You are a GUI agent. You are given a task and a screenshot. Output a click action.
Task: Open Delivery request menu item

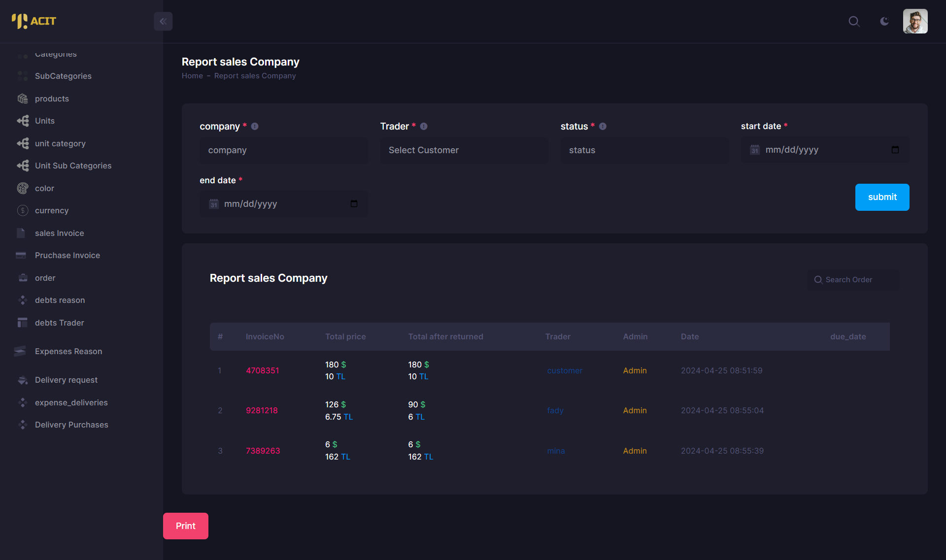pos(66,380)
